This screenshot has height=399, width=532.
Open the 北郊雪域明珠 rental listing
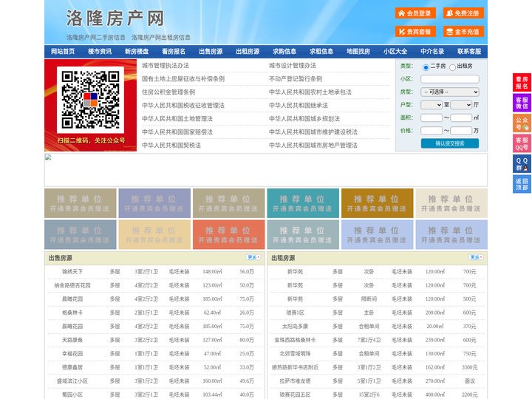[x=295, y=353]
